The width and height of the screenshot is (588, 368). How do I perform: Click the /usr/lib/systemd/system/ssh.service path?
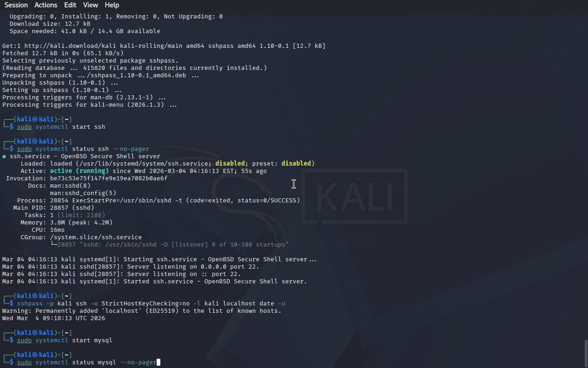pyautogui.click(x=144, y=164)
